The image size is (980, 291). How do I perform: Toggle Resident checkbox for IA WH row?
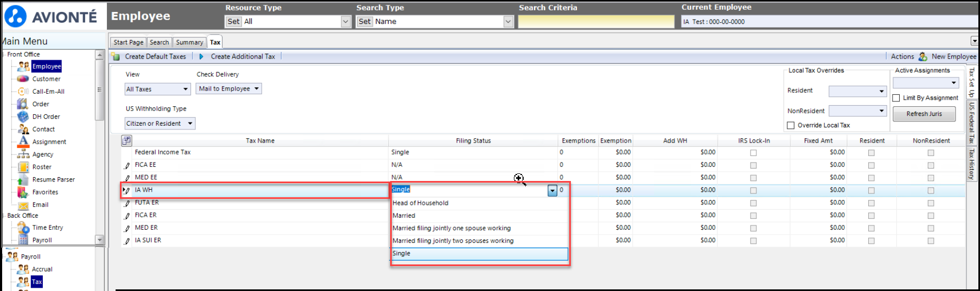tap(871, 190)
